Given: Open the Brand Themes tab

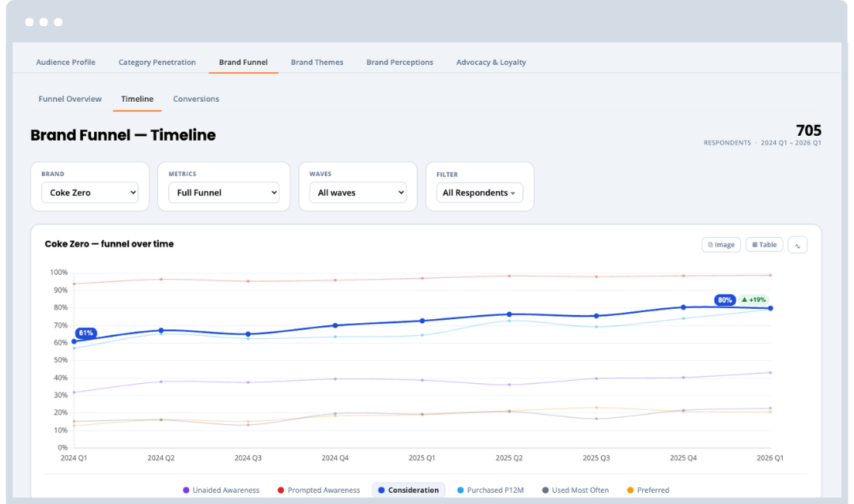Looking at the screenshot, I should pos(317,62).
